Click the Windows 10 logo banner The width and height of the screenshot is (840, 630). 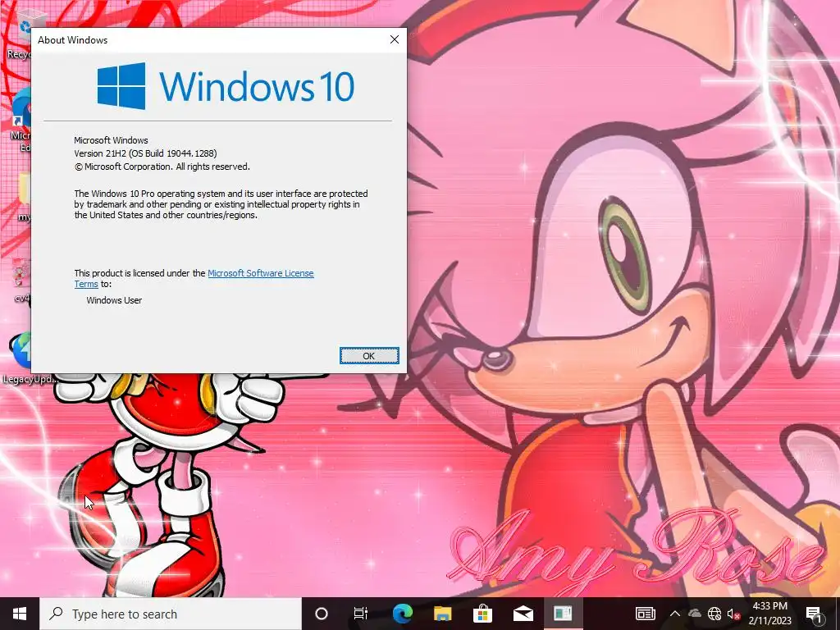(226, 86)
